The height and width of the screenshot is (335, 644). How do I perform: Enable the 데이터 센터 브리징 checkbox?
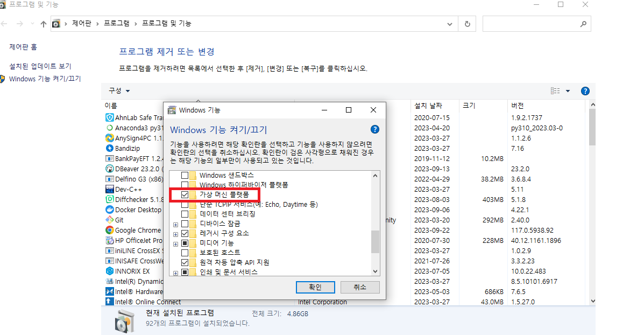click(185, 214)
